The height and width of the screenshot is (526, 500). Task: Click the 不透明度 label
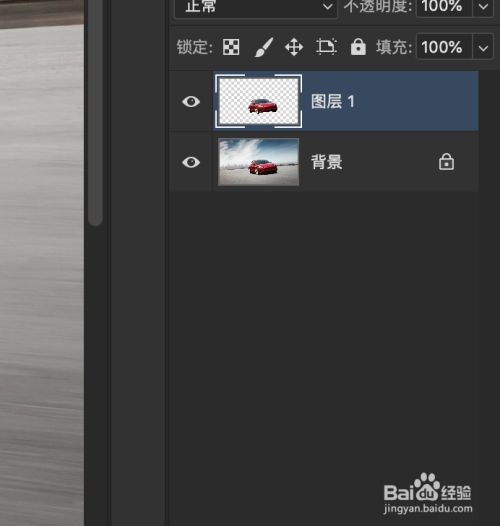(x=378, y=6)
